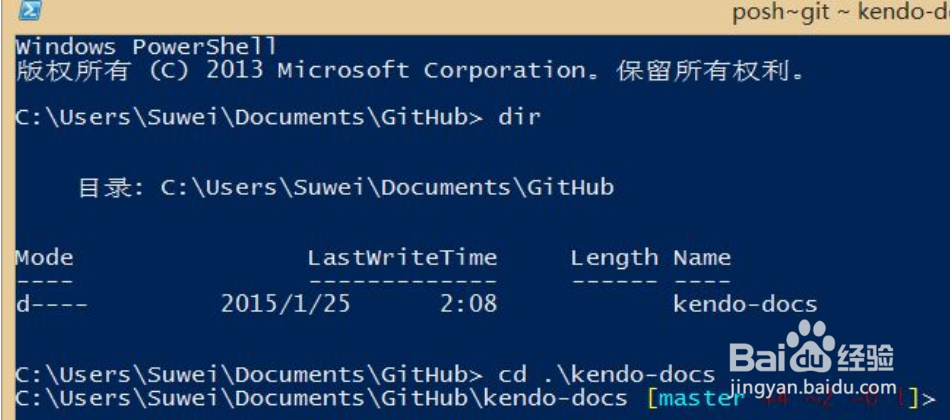
Task: Click the 2015/1/25 date entry
Action: (286, 304)
